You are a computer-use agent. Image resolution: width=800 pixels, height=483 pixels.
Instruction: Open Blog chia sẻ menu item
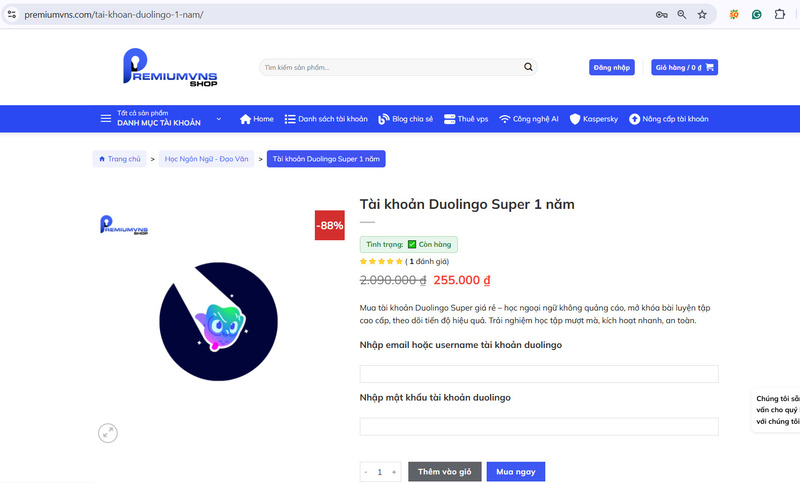tap(406, 119)
